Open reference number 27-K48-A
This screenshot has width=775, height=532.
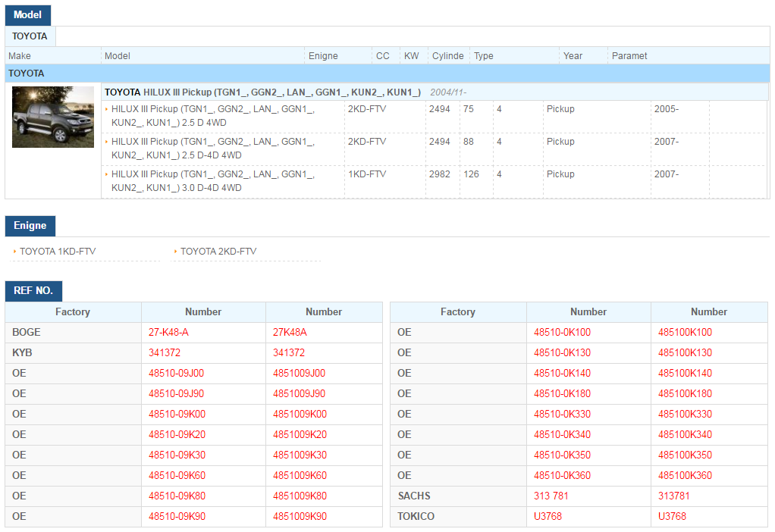[168, 333]
